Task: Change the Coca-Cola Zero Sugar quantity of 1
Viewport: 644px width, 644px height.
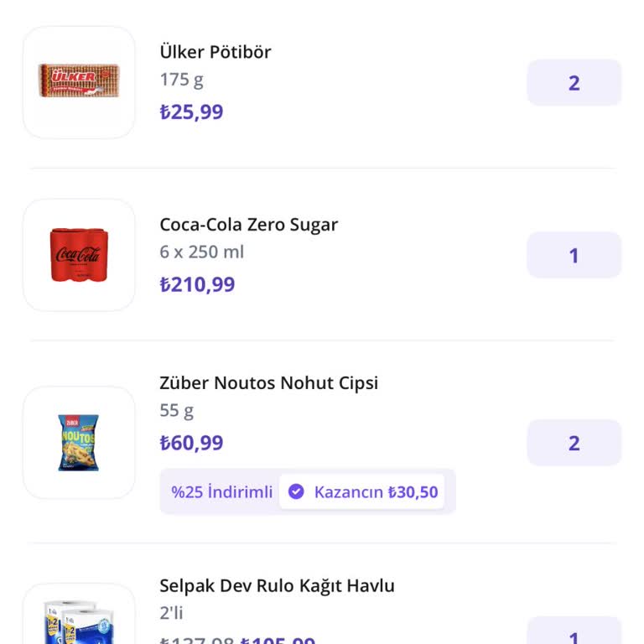Action: 574,256
